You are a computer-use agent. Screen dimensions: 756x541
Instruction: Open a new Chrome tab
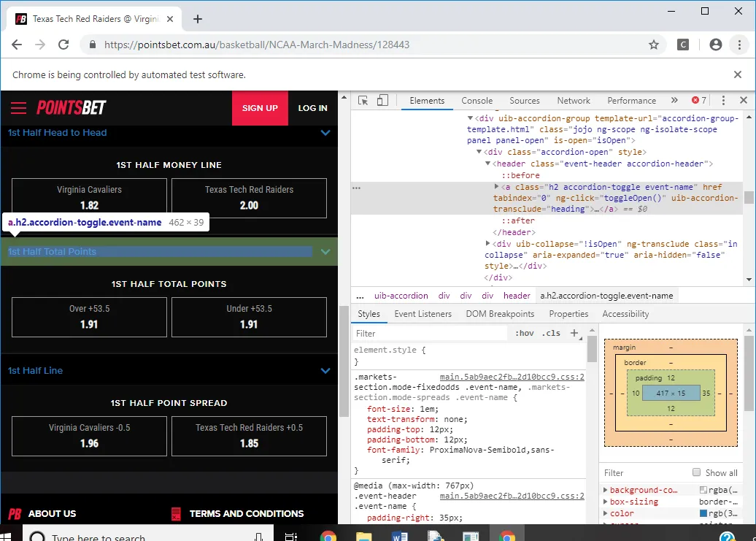click(197, 19)
